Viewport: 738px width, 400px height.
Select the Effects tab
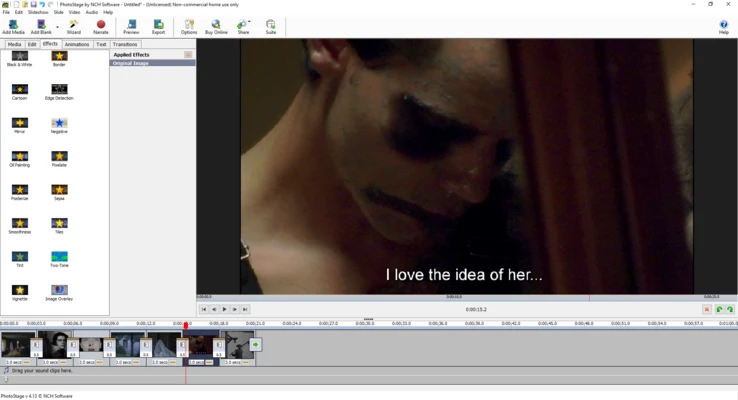coord(50,44)
